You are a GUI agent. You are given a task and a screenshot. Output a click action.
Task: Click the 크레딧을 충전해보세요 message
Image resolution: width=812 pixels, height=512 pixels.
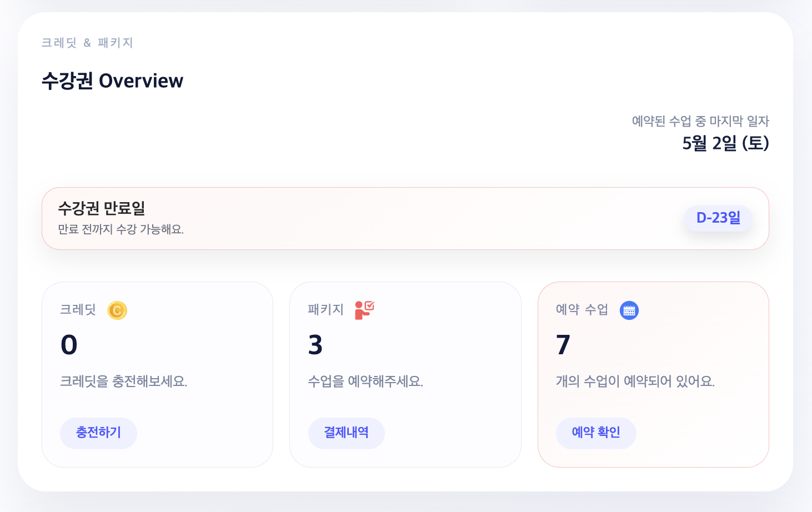tap(124, 382)
